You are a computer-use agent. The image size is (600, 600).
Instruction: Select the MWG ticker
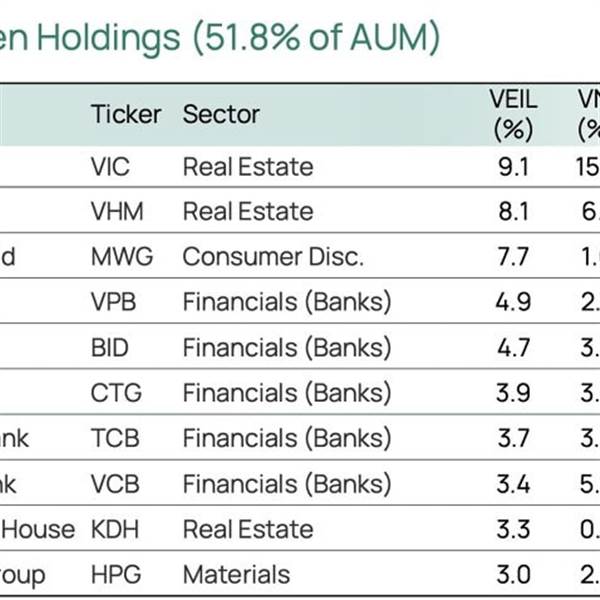[122, 257]
